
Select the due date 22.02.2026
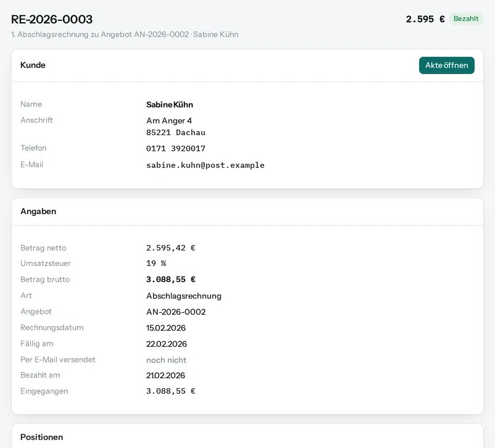167,344
